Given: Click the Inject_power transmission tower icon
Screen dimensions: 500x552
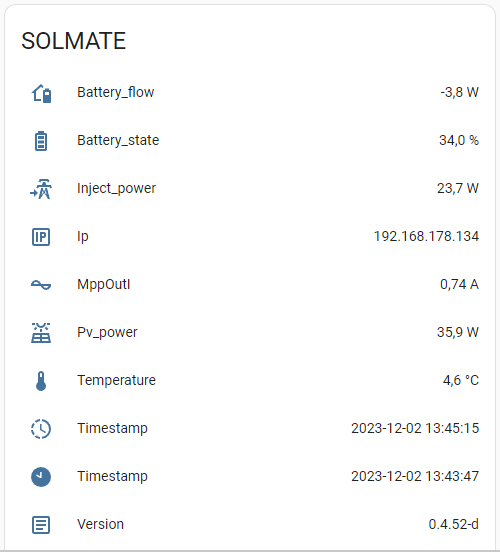Looking at the screenshot, I should point(41,189).
